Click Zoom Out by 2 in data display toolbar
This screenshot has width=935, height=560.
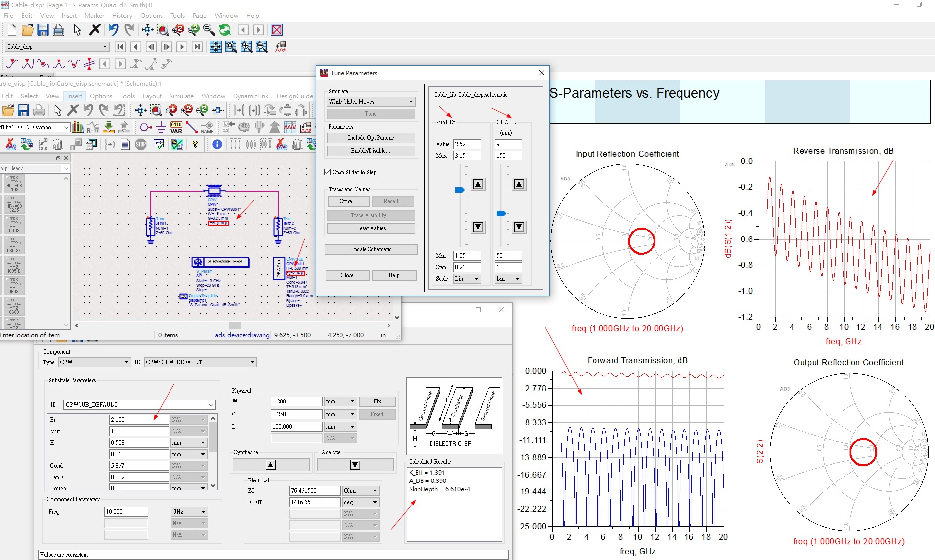pos(193,30)
